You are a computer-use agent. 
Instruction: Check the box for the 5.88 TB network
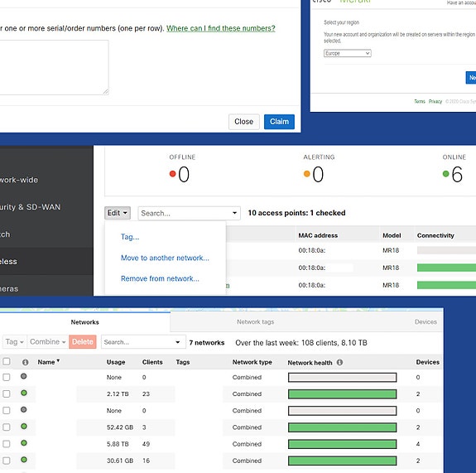click(x=7, y=444)
